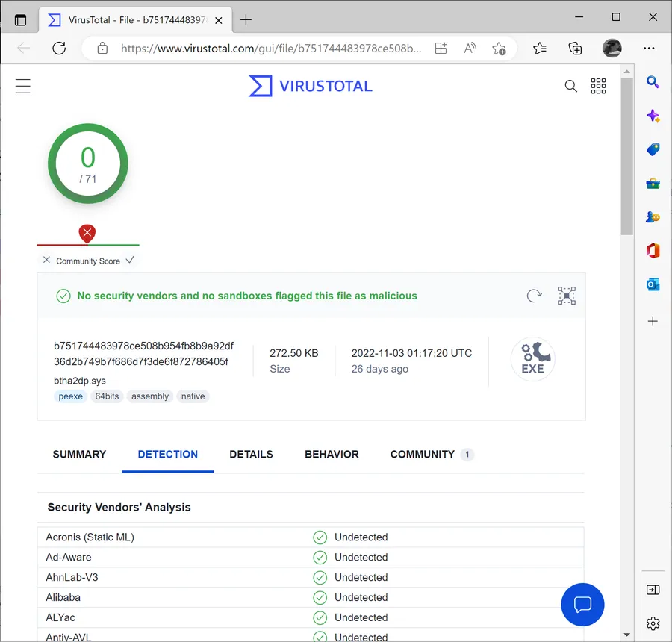Open Games icon in sidebar
672x642 pixels.
click(x=653, y=217)
